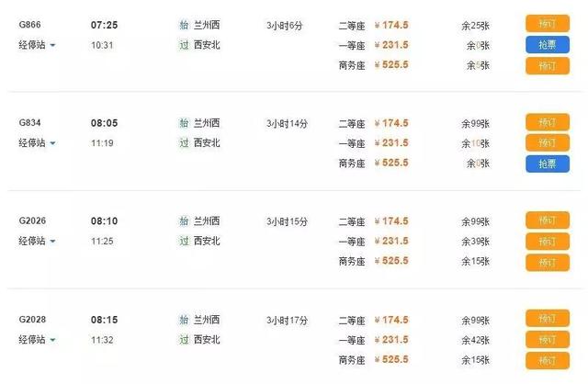588x384 pixels.
Task: Book G2026 商务座 with the 预订 button
Action: click(x=548, y=262)
